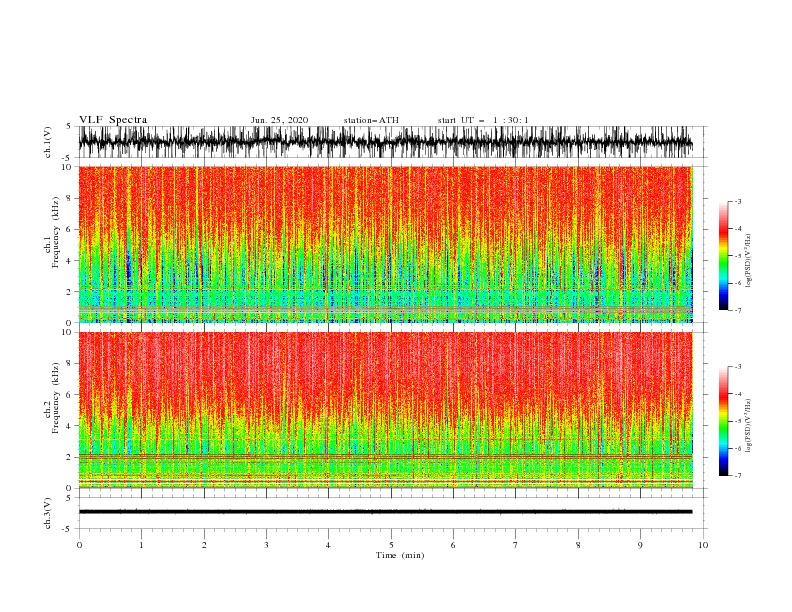
Task: Click the "-3" tick on ch.1 color bar
Action: 737,201
